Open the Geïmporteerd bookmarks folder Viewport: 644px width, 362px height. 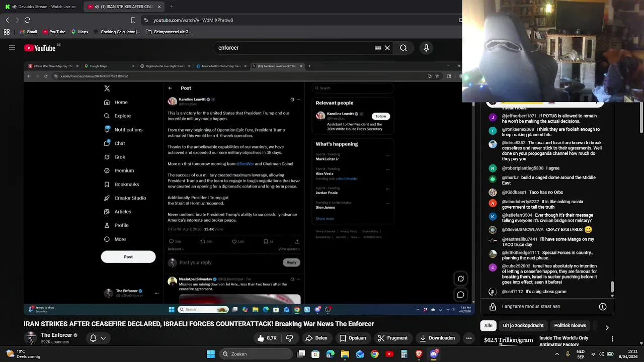[169, 32]
